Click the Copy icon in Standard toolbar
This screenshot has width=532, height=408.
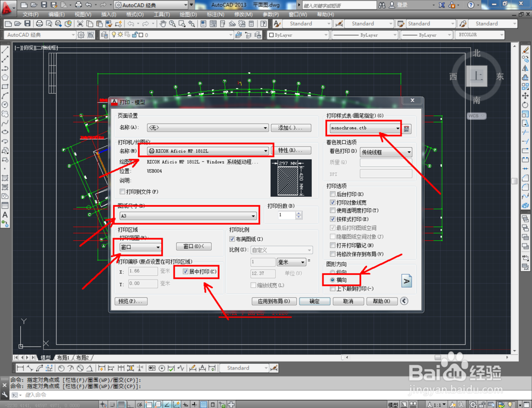[x=89, y=23]
